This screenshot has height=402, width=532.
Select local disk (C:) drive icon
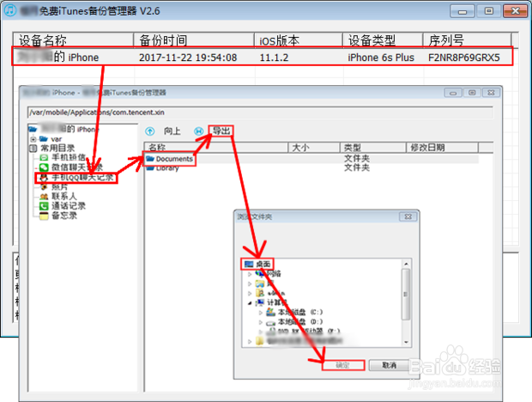270,312
